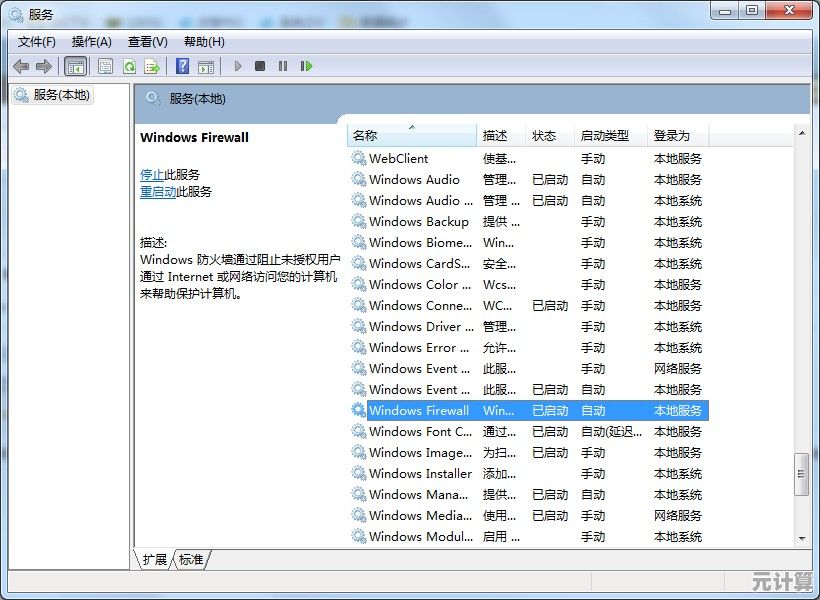This screenshot has height=600, width=820.
Task: Toggle the show/hide console tree icon
Action: click(75, 66)
